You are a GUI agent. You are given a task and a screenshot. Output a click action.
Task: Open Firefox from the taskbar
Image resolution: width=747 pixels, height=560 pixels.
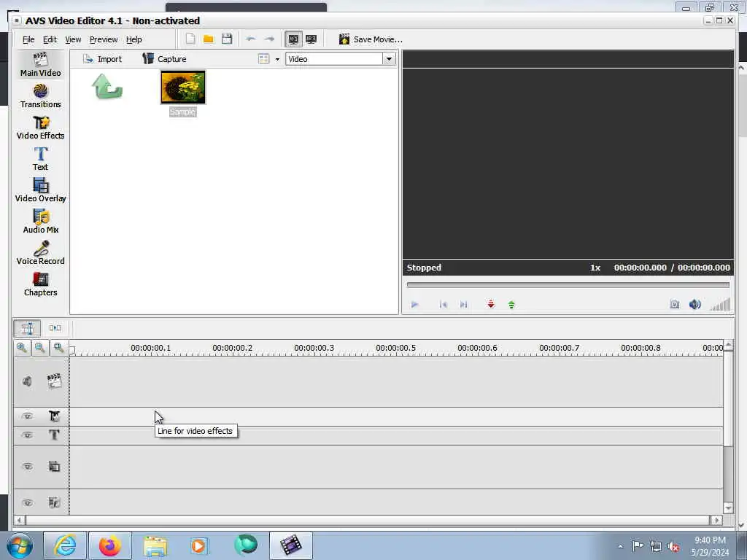point(110,545)
